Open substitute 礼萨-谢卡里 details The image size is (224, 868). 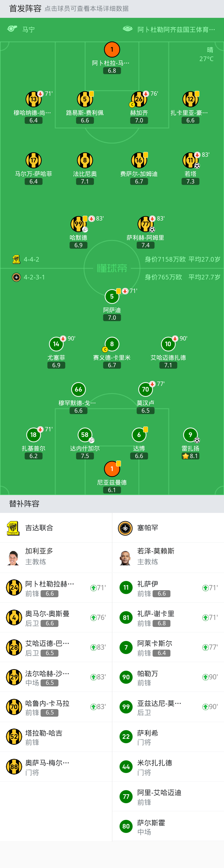click(x=168, y=617)
